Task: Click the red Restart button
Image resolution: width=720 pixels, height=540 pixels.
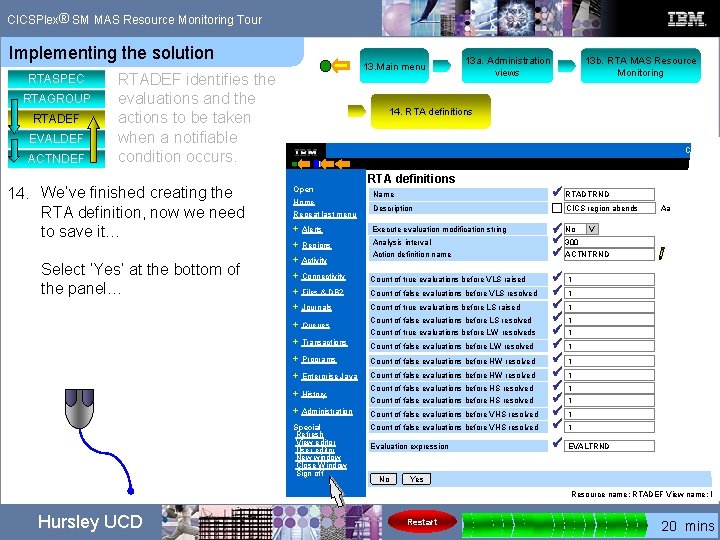Action: [422, 522]
